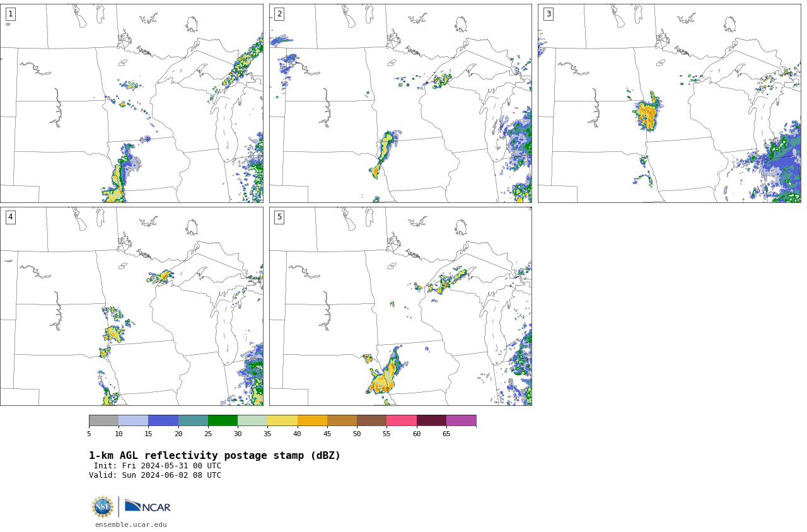
Task: Click the yellow 35-40 dBZ swatch
Action: 282,420
